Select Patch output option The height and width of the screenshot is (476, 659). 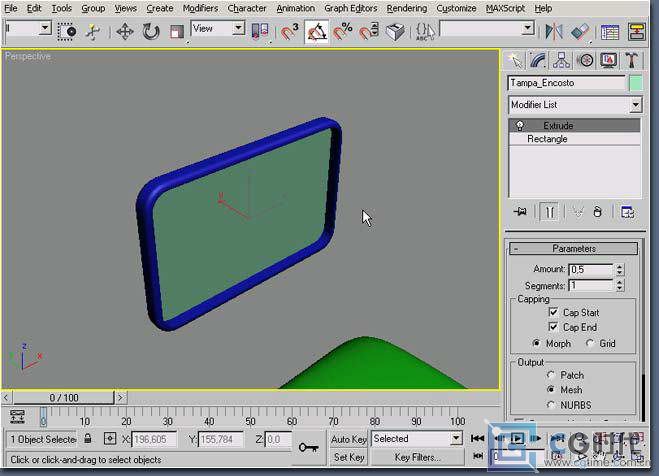point(551,375)
